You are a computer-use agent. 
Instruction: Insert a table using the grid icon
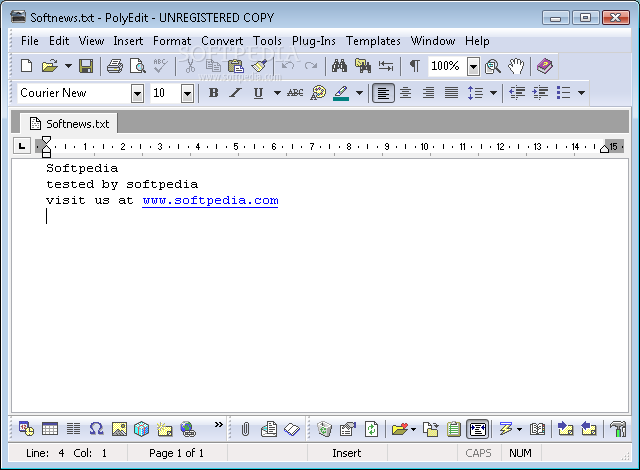pyautogui.click(x=50, y=429)
